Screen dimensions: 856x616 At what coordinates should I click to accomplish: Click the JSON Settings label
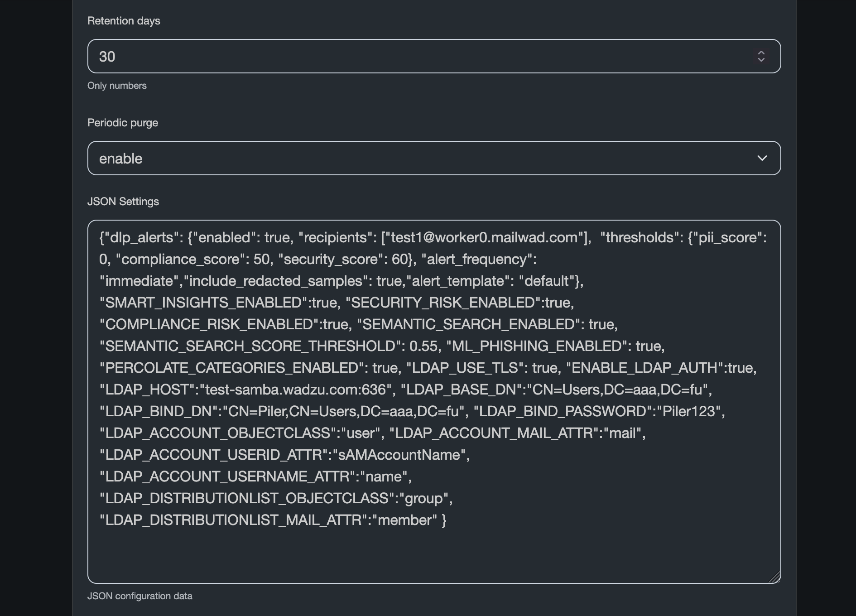[x=123, y=202]
